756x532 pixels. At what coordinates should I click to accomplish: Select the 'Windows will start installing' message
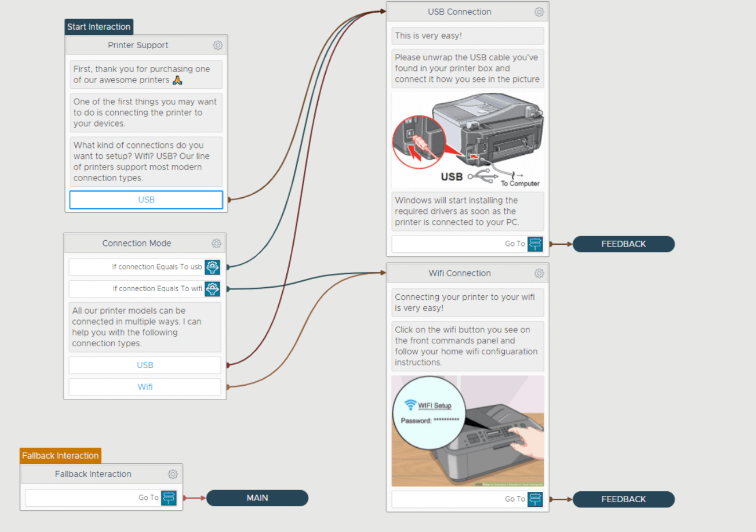[x=467, y=212]
